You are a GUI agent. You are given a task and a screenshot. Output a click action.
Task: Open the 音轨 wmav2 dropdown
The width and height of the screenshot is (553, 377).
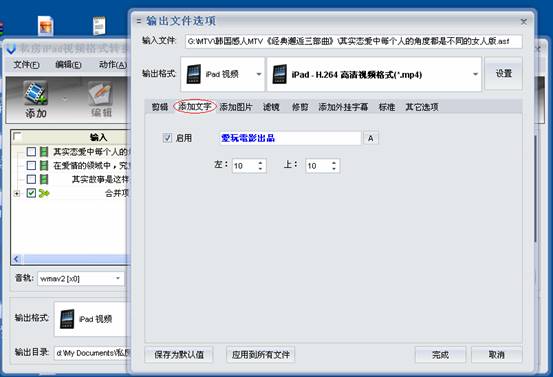pyautogui.click(x=81, y=279)
